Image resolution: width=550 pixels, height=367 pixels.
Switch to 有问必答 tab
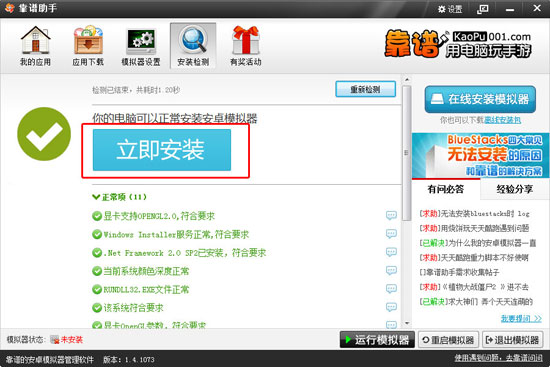(445, 189)
